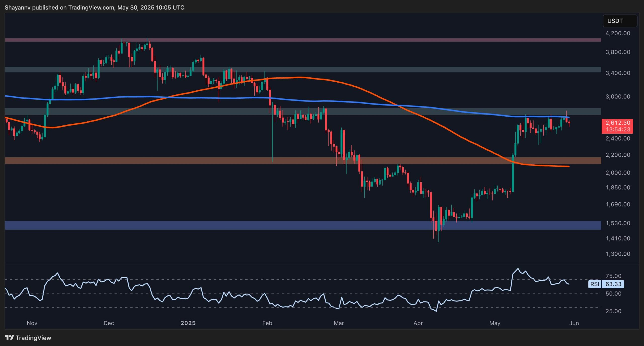Click the 75.00 RSI overbought line
This screenshot has height=346, width=644.
tap(302, 279)
